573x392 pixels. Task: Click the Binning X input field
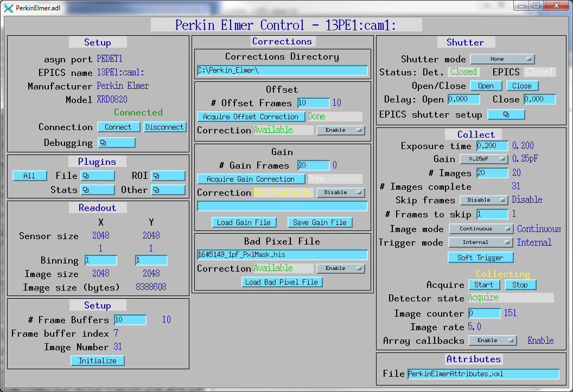tap(101, 260)
